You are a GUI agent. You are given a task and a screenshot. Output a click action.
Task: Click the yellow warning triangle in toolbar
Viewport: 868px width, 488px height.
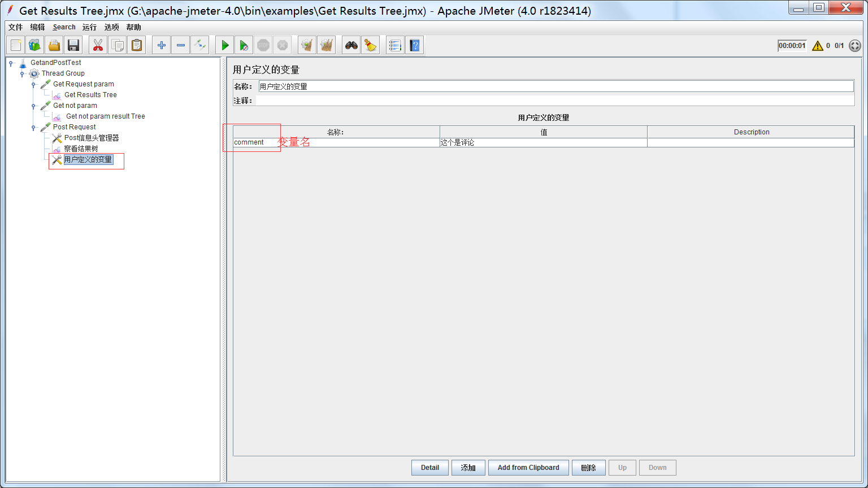(x=818, y=46)
